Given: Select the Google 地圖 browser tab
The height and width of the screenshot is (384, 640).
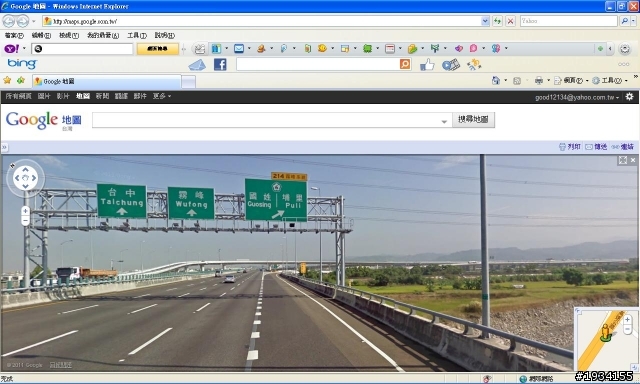Looking at the screenshot, I should coord(107,81).
